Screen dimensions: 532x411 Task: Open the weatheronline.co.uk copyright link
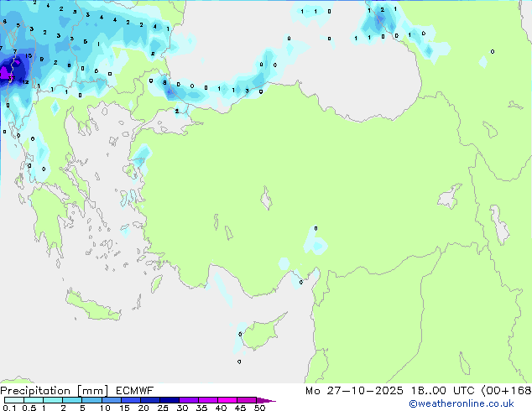point(462,403)
